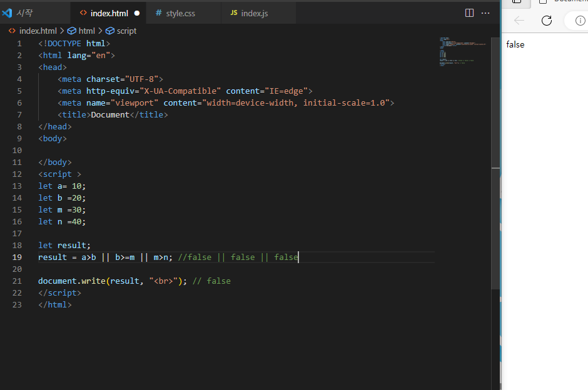Viewport: 588px width, 390px height.
Task: Click 'let a= 10;' on line 13
Action: click(x=62, y=186)
